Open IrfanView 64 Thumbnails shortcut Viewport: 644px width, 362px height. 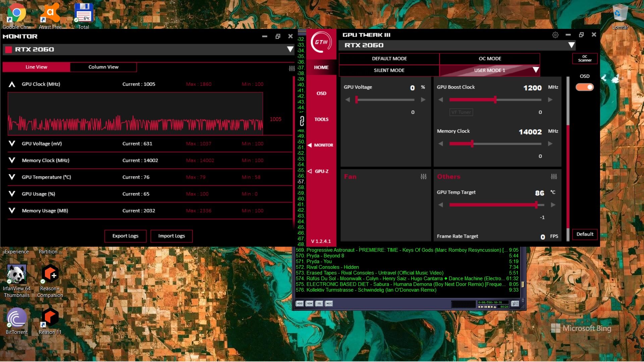click(16, 281)
